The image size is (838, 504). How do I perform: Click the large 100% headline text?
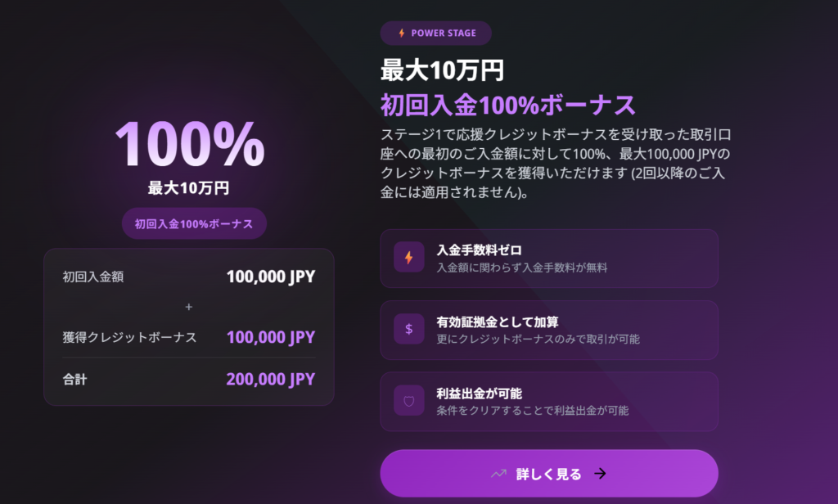pos(189,146)
